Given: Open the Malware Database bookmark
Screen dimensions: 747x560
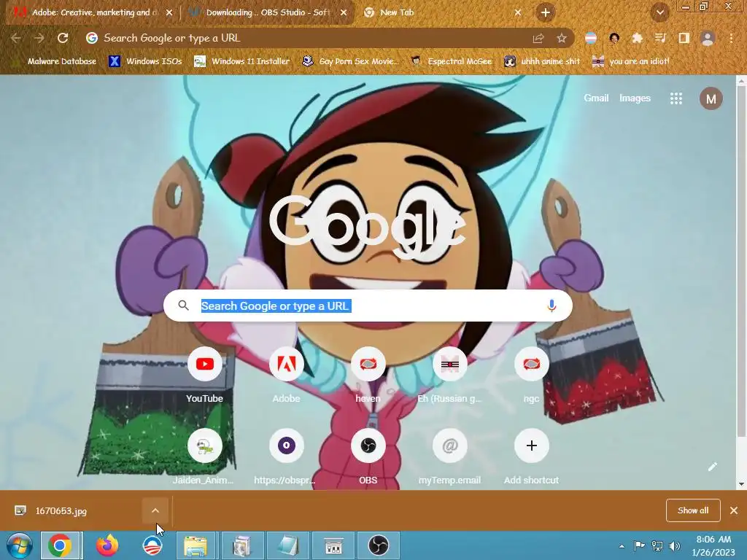Looking at the screenshot, I should (x=55, y=61).
